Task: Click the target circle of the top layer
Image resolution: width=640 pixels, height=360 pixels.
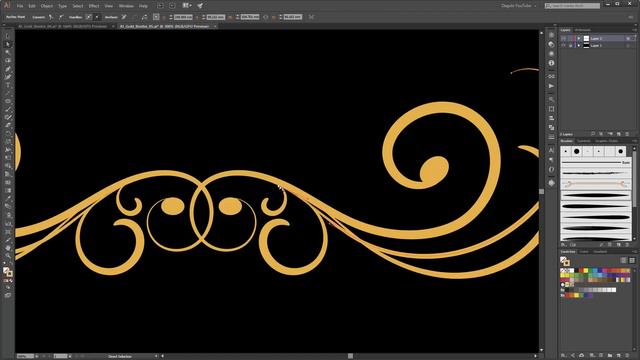Action: coord(628,38)
